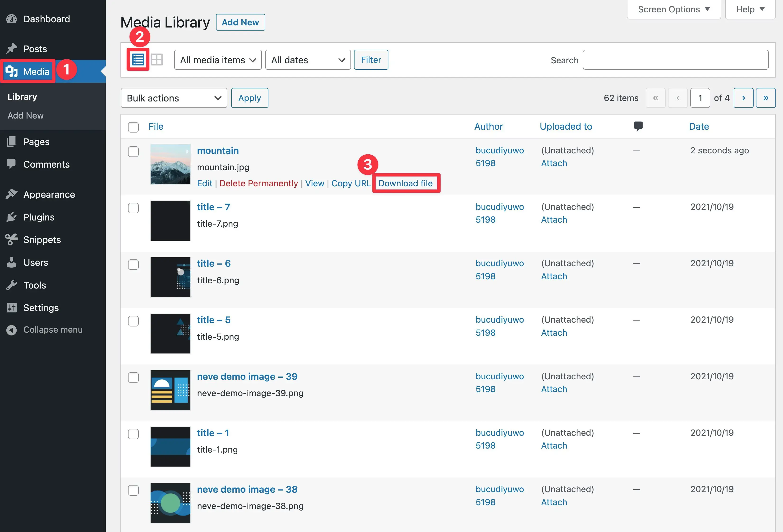Click the Search input field
This screenshot has height=532, width=783.
(677, 59)
